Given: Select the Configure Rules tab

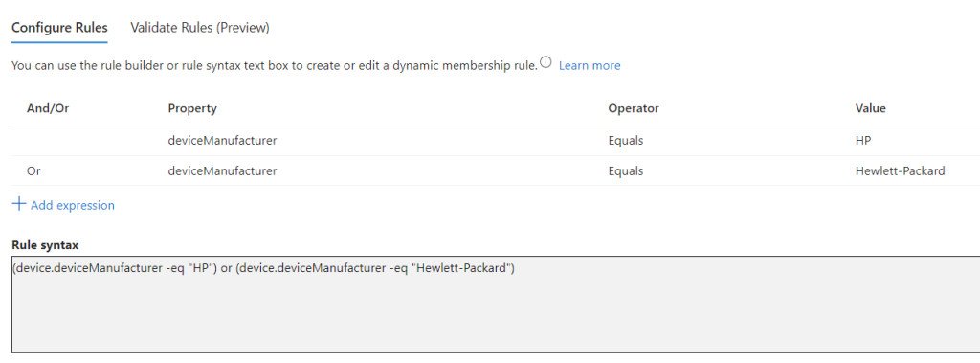Looking at the screenshot, I should tap(60, 28).
